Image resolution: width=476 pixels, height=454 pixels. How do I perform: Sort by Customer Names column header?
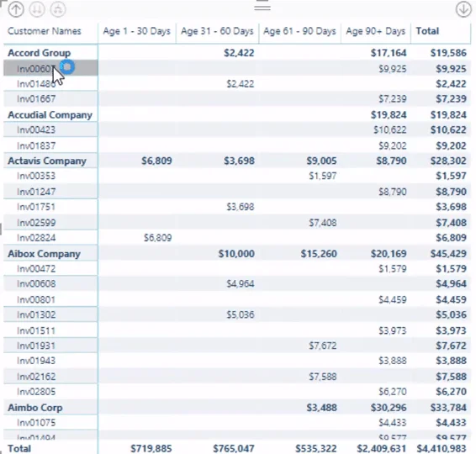point(45,31)
